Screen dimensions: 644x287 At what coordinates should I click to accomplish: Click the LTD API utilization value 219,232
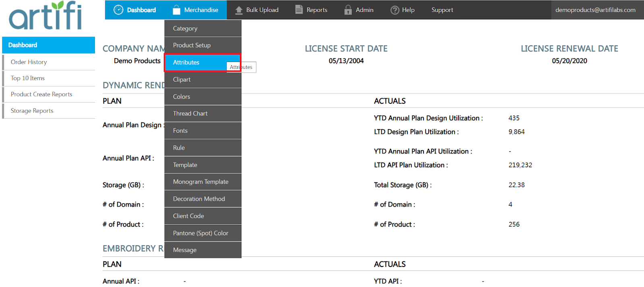[x=520, y=165]
